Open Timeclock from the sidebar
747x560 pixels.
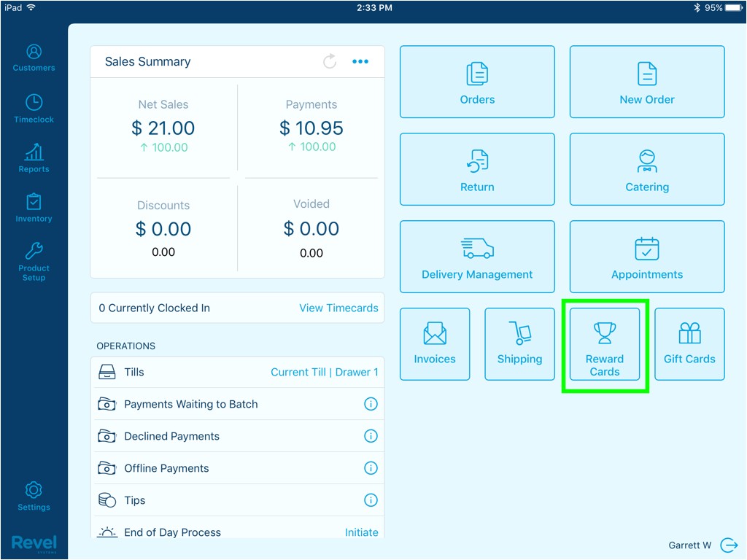pos(34,109)
